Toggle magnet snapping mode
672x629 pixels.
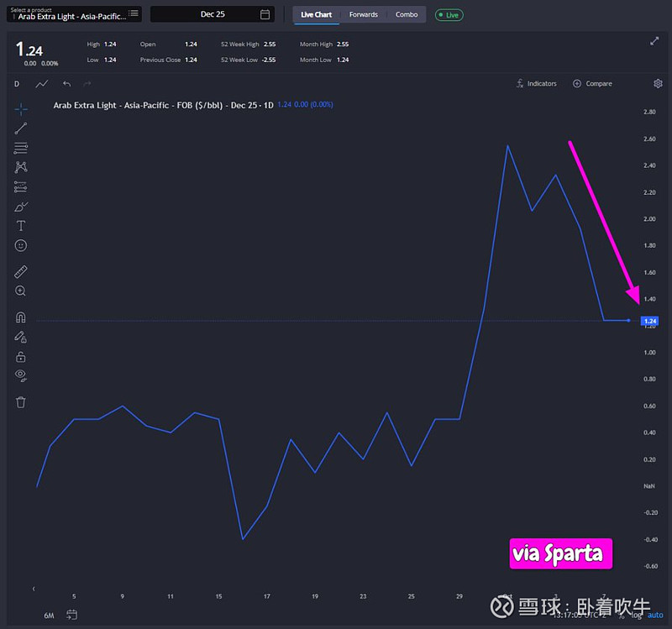pos(21,317)
